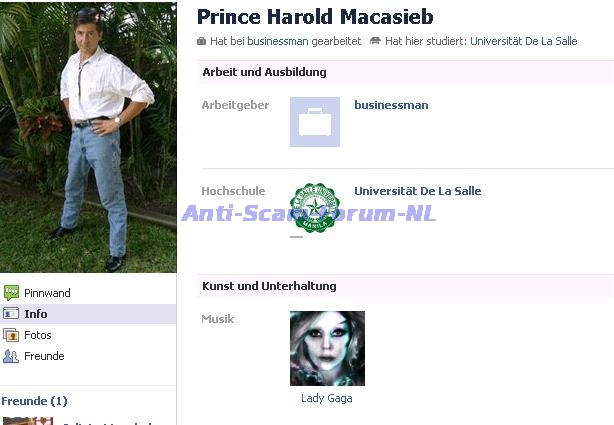614x425 pixels.
Task: Open the Fotos tab
Action: [38, 335]
